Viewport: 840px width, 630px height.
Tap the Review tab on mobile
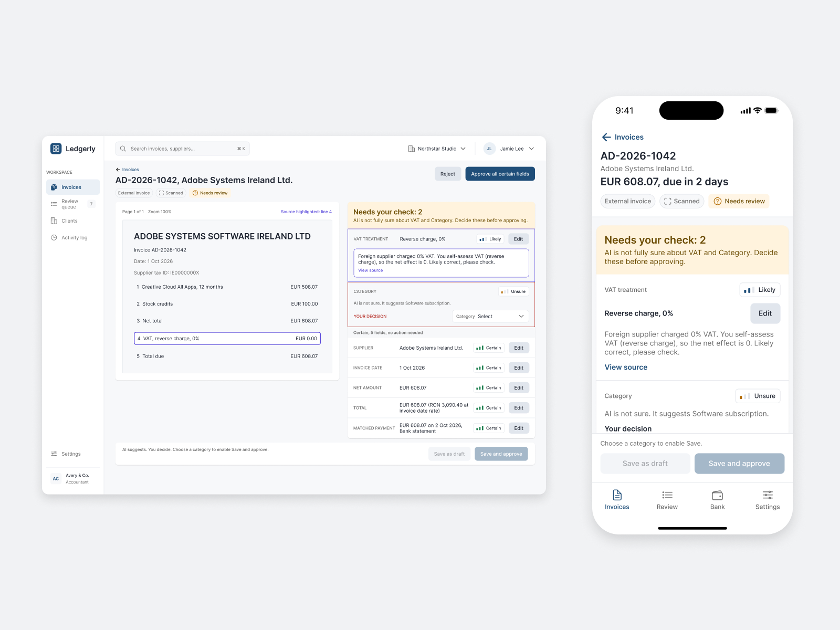point(667,500)
